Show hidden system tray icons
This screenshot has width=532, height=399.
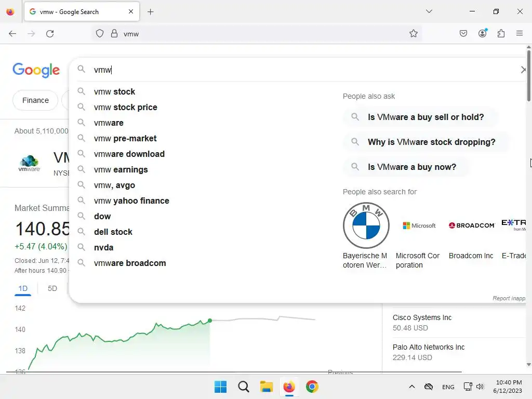[x=412, y=387]
